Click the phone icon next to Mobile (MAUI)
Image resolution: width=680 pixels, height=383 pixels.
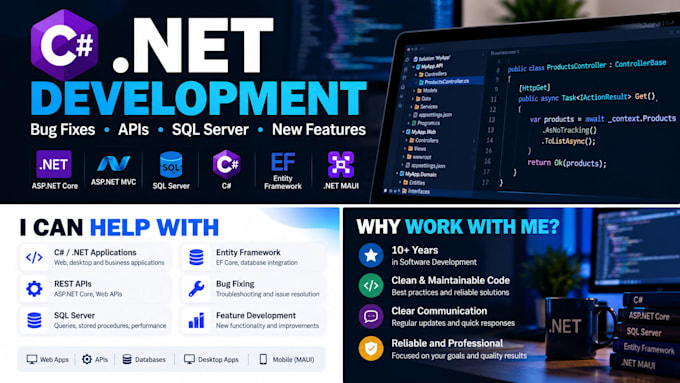click(x=263, y=359)
